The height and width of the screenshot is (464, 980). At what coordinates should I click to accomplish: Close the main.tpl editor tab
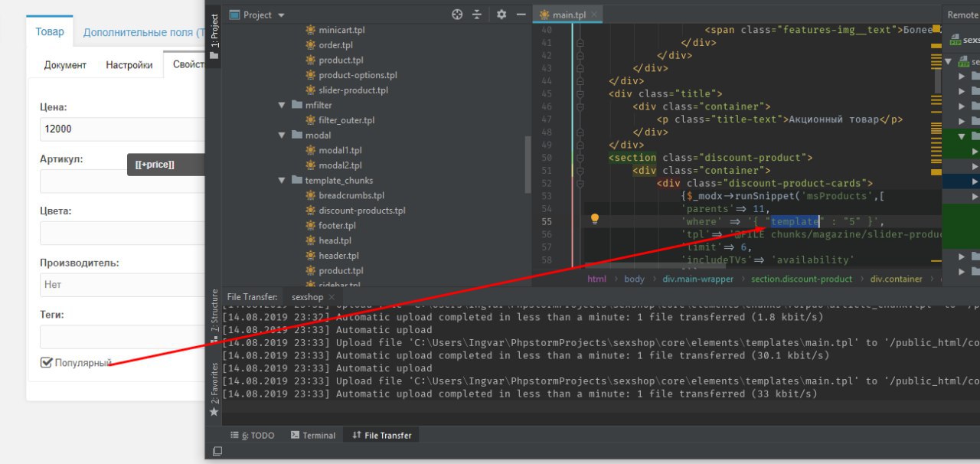coord(594,15)
